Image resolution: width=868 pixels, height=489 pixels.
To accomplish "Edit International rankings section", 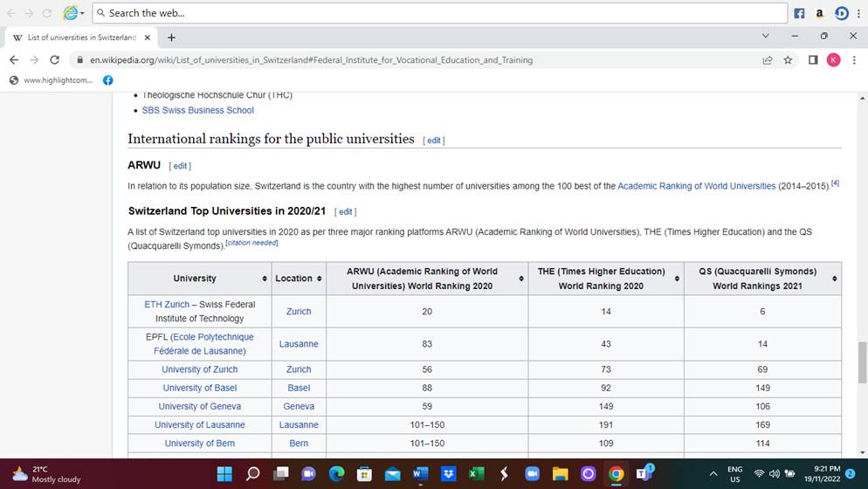I will [433, 141].
